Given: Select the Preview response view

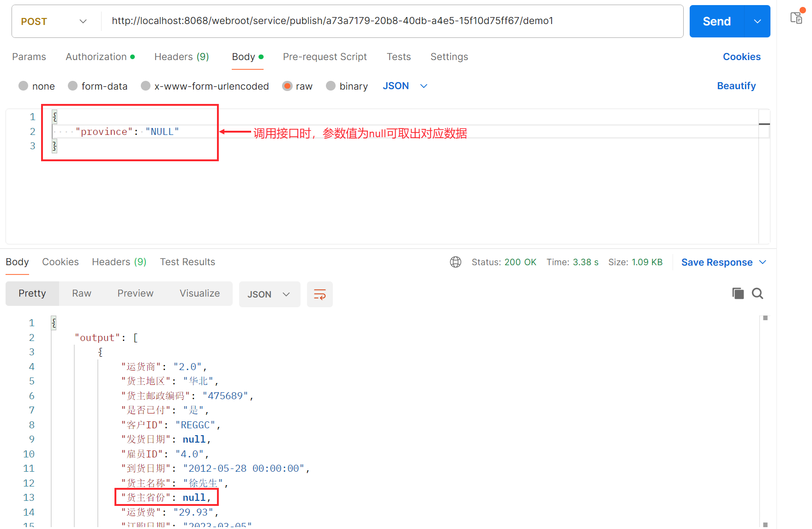Looking at the screenshot, I should pyautogui.click(x=135, y=293).
